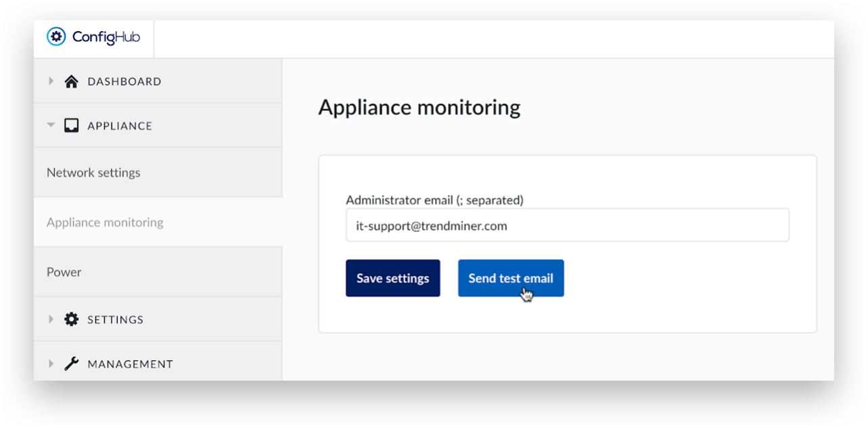Screen dimensions: 868x428
Task: Click the Appliance monitoring page heading
Action: pos(419,108)
